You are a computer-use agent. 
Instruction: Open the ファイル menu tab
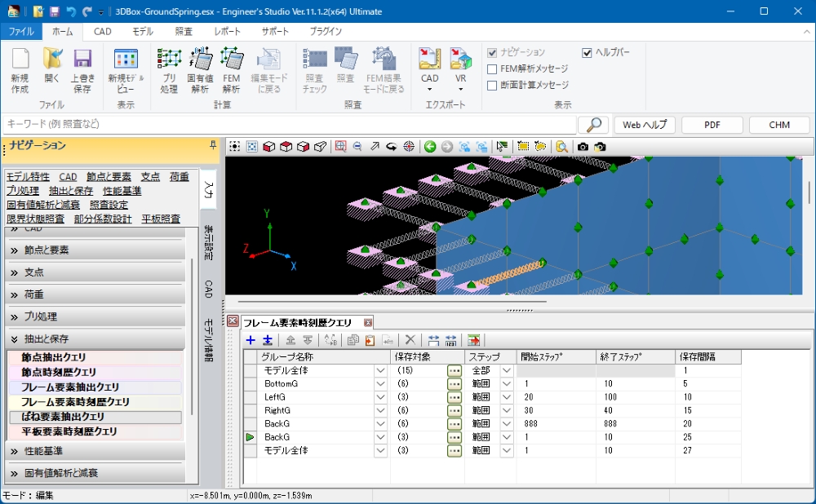tap(21, 31)
